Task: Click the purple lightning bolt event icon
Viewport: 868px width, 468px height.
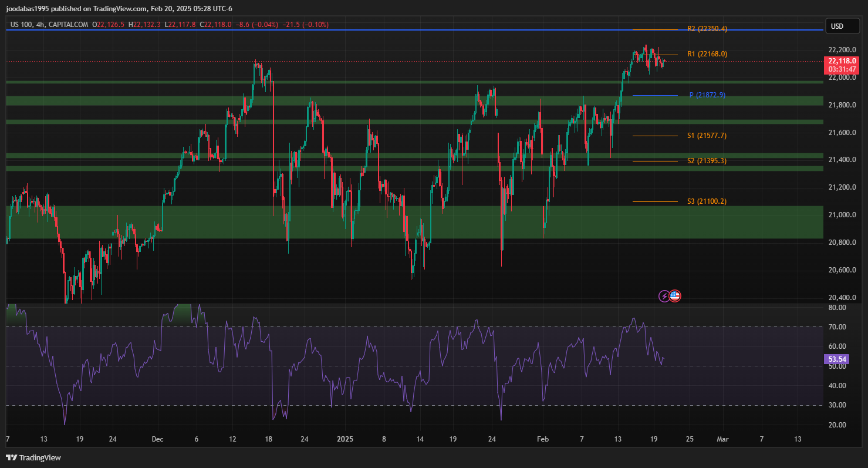Action: click(x=664, y=296)
